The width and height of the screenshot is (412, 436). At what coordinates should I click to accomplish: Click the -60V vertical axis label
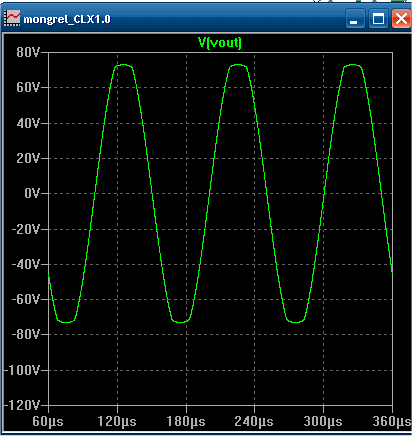pos(26,299)
